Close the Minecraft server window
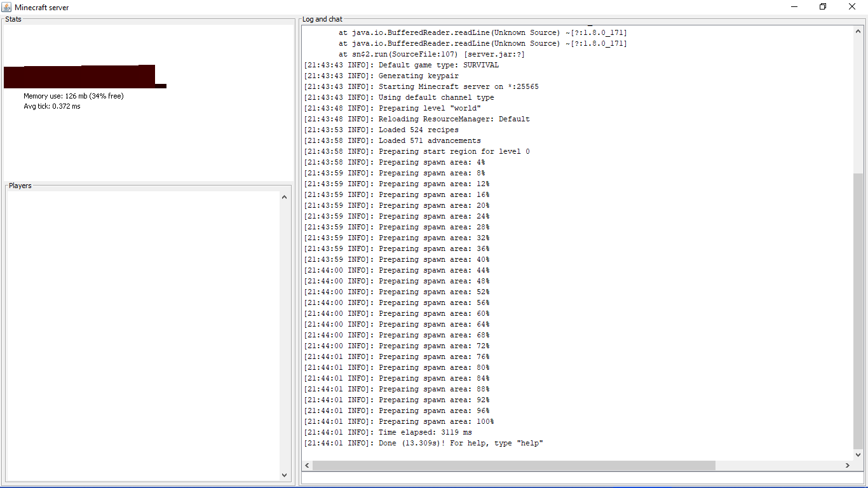 852,7
